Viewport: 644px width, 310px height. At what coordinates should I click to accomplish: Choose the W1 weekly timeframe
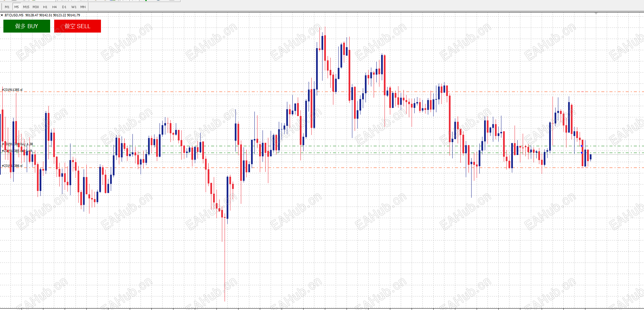click(x=74, y=7)
